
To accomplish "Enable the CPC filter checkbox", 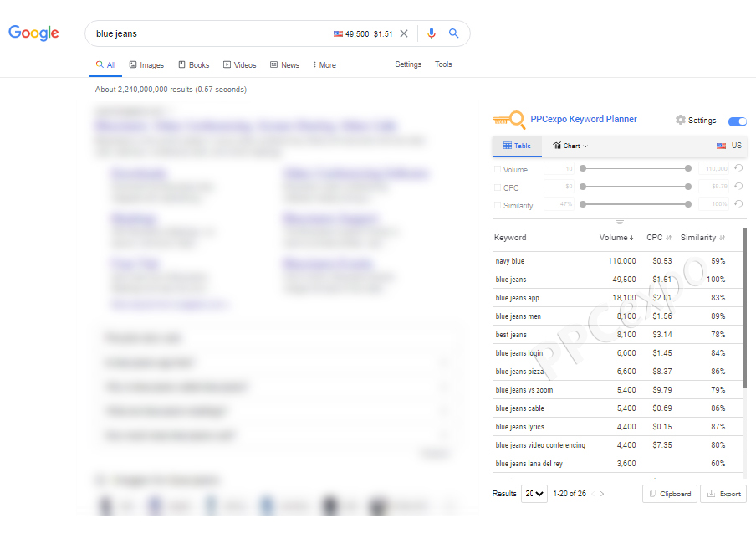I will [497, 187].
